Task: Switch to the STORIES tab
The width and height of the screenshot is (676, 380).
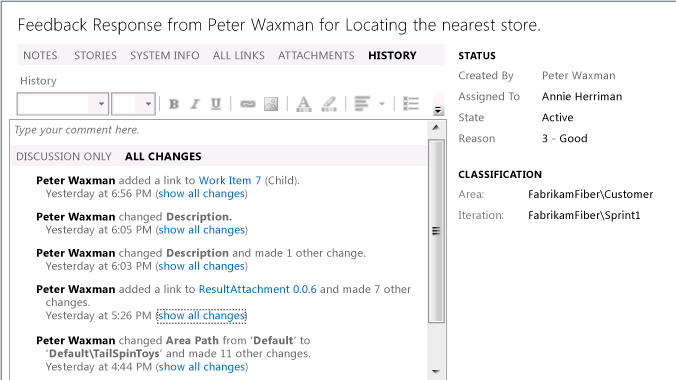Action: point(95,55)
